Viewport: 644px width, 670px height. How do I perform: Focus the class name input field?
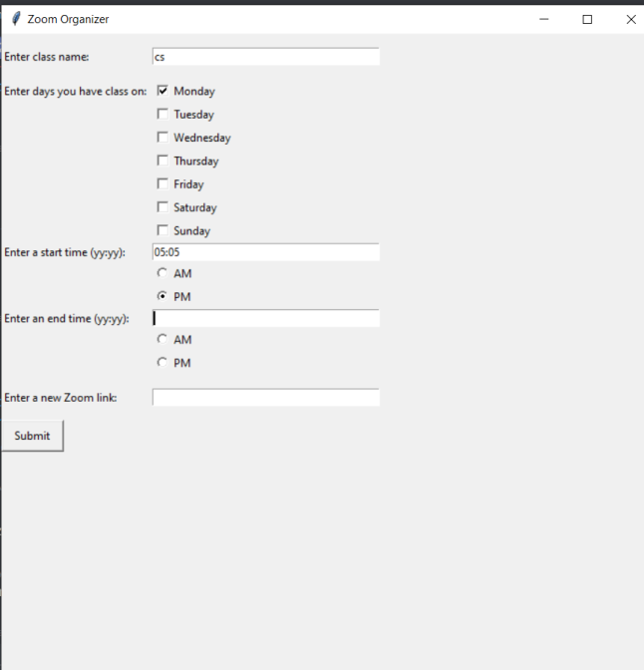click(266, 57)
